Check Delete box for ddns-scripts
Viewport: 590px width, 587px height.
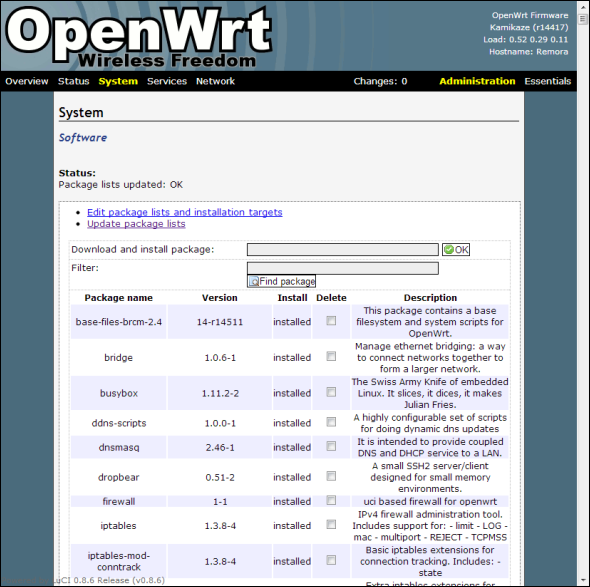tap(331, 422)
